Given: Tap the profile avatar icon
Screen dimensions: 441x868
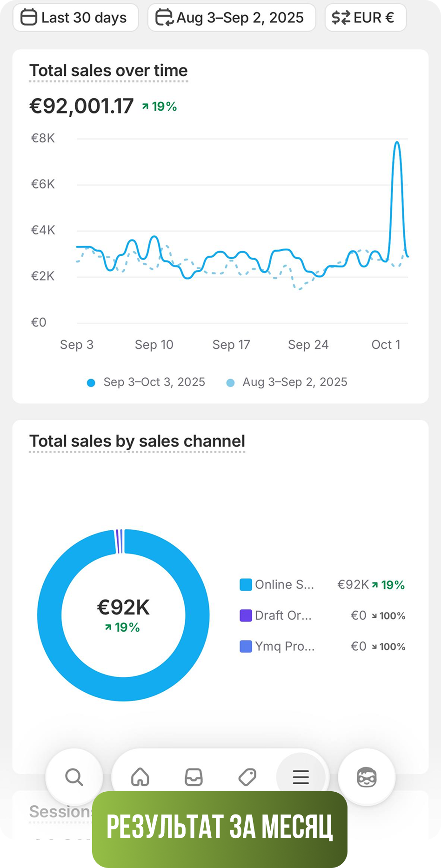Looking at the screenshot, I should 367,777.
